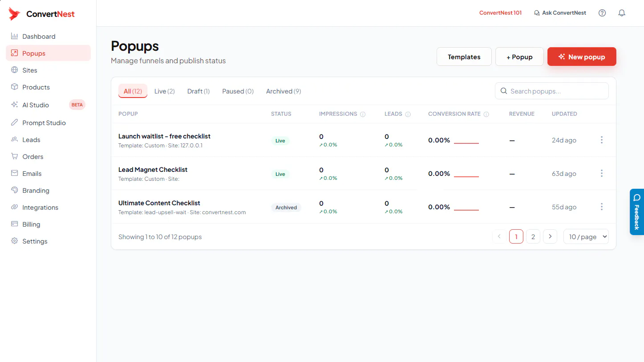Open the Feedback side tab

(637, 212)
